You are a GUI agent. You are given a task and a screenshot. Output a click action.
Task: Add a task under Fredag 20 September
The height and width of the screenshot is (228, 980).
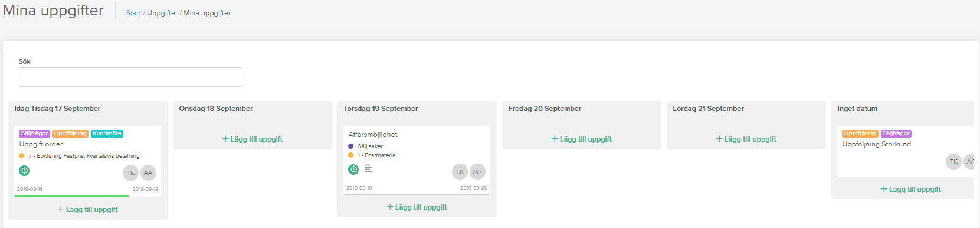581,139
